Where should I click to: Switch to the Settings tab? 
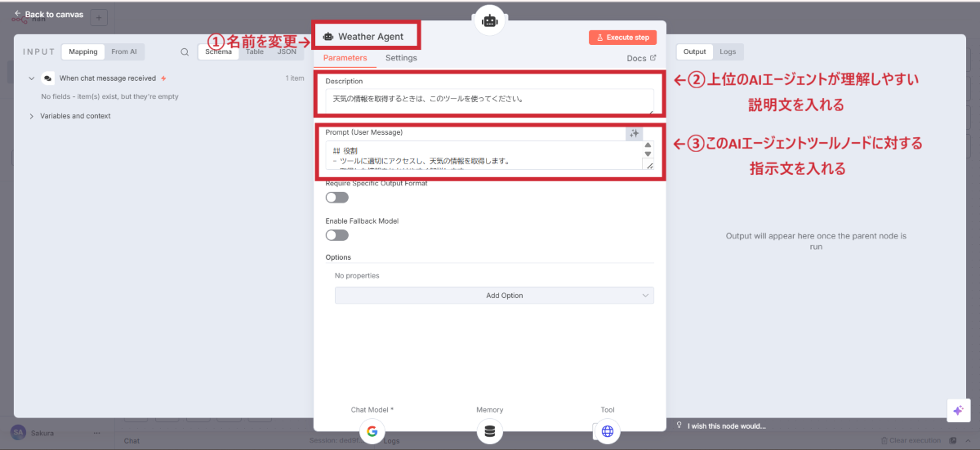pos(401,58)
